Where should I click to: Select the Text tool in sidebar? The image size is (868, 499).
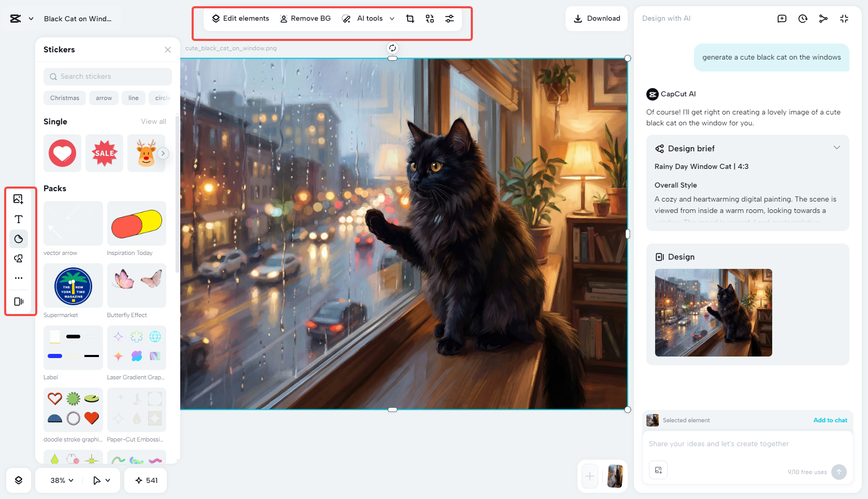click(x=19, y=219)
